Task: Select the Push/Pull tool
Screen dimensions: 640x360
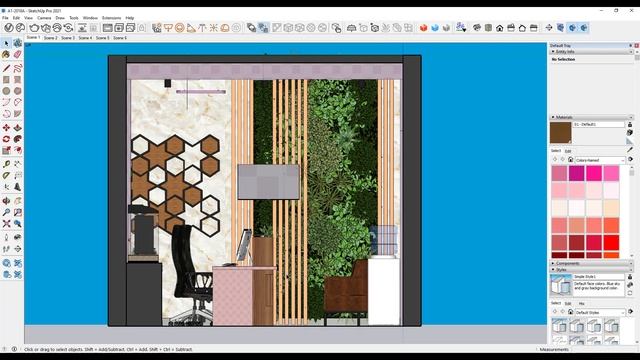Action: click(18, 128)
